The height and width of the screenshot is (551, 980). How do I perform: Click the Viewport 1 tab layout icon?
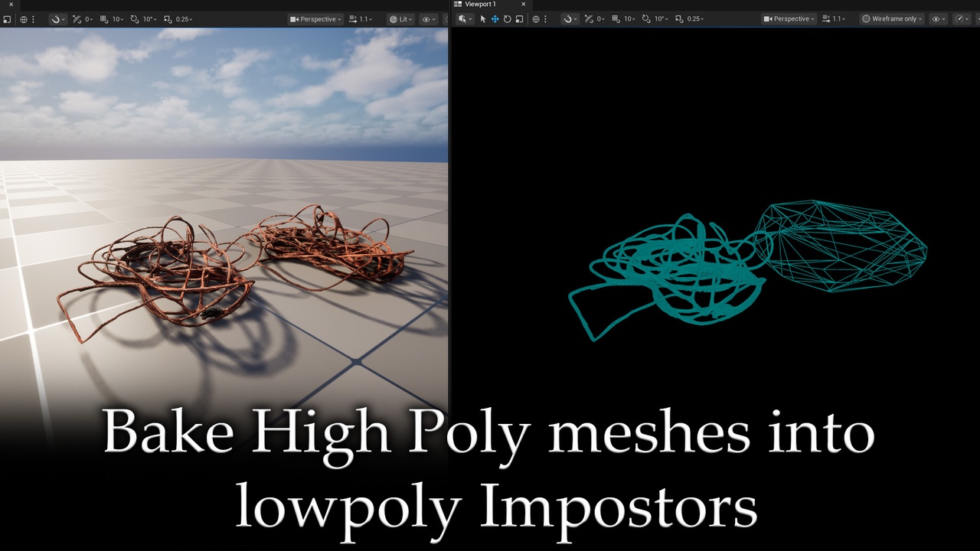(458, 4)
